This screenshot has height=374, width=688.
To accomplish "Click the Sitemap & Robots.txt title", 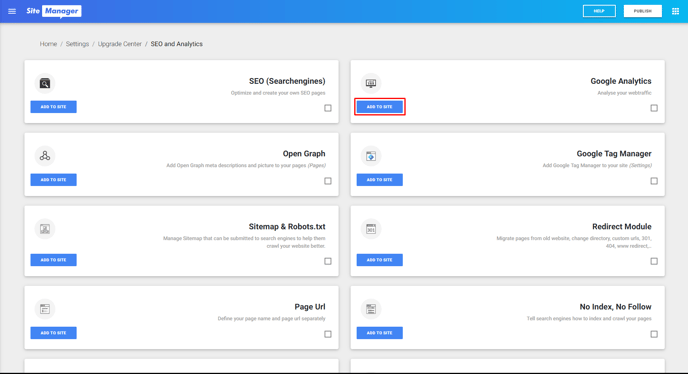I will click(x=287, y=227).
